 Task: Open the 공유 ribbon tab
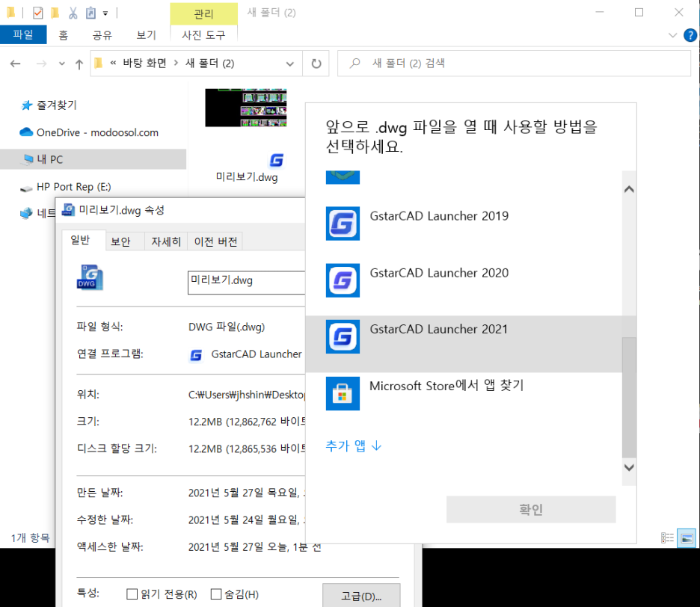[x=102, y=35]
